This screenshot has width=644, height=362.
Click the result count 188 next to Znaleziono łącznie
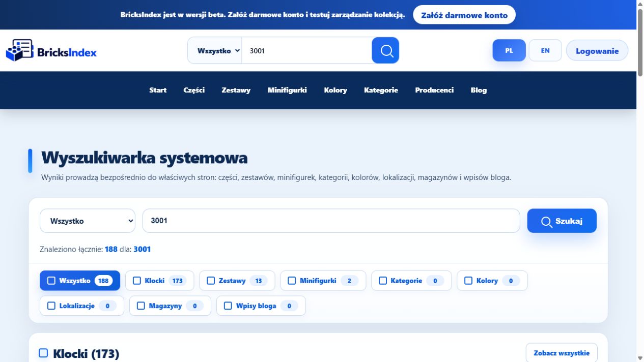tap(111, 249)
